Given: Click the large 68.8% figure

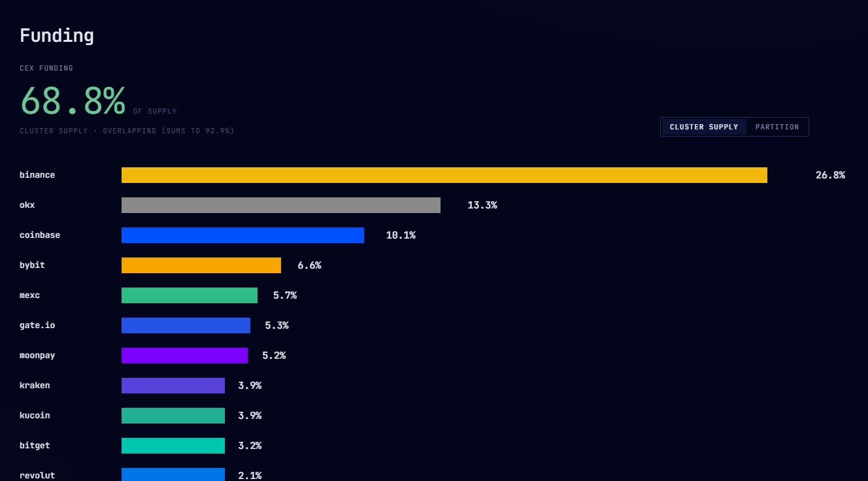Looking at the screenshot, I should (x=73, y=101).
